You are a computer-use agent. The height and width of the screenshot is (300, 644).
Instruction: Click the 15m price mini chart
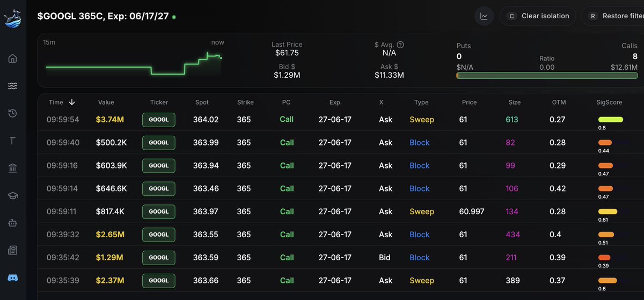134,63
